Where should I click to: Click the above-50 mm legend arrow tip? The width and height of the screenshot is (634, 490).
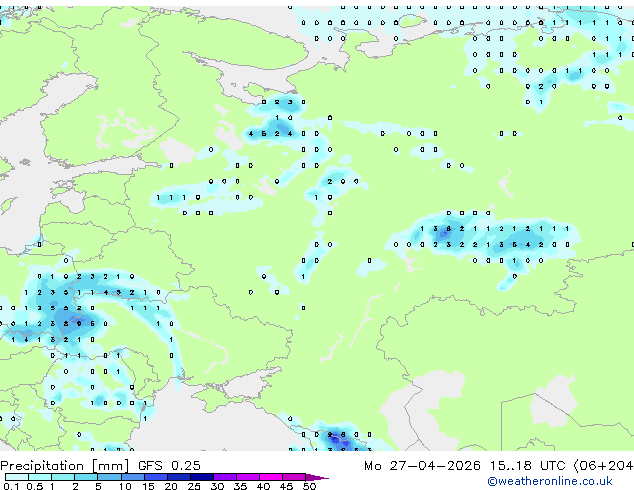[317, 477]
